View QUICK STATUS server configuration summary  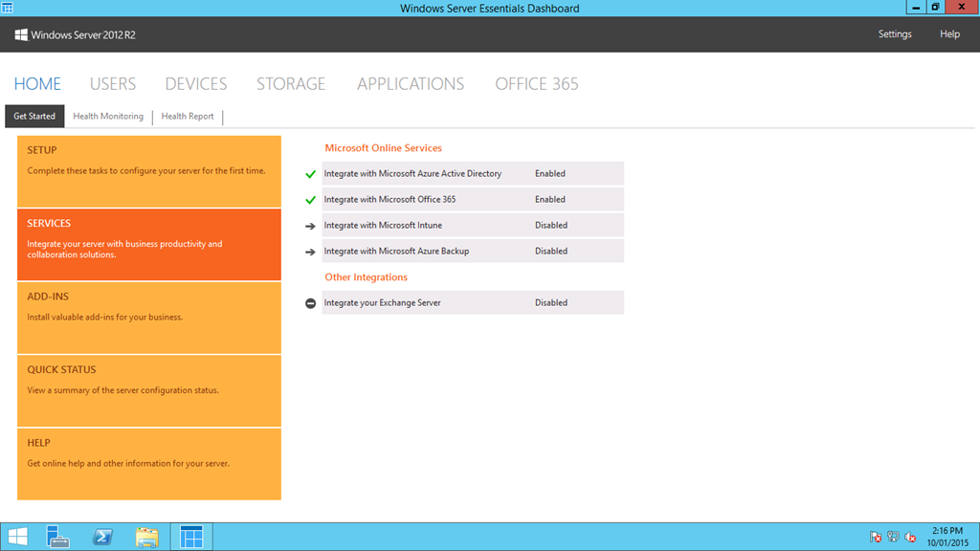click(x=148, y=390)
